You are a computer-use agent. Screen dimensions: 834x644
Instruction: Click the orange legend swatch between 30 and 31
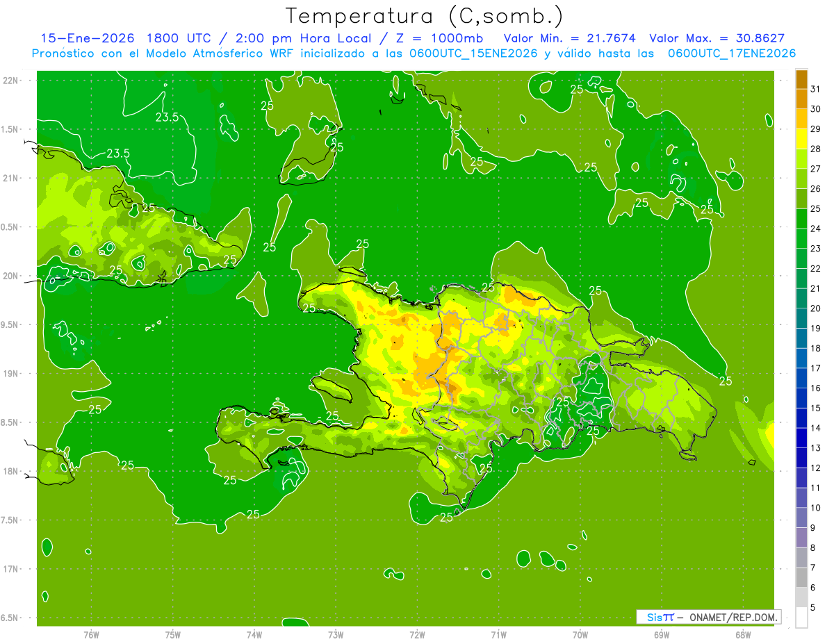coord(801,99)
